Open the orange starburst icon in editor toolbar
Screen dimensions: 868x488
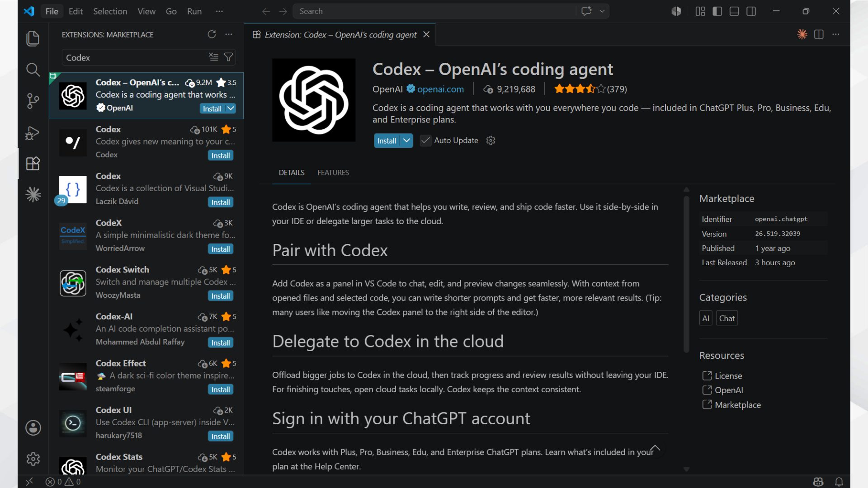click(x=802, y=34)
